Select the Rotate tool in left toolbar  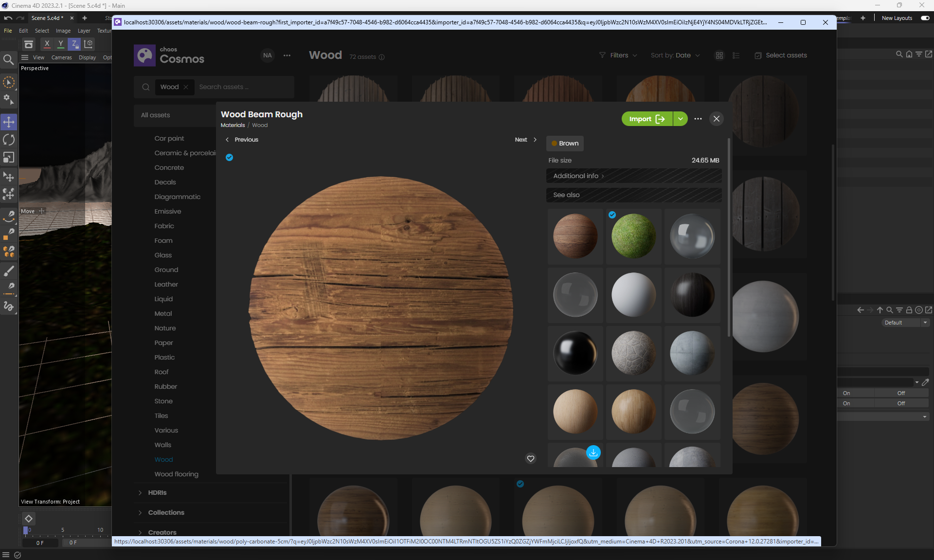[x=9, y=140]
